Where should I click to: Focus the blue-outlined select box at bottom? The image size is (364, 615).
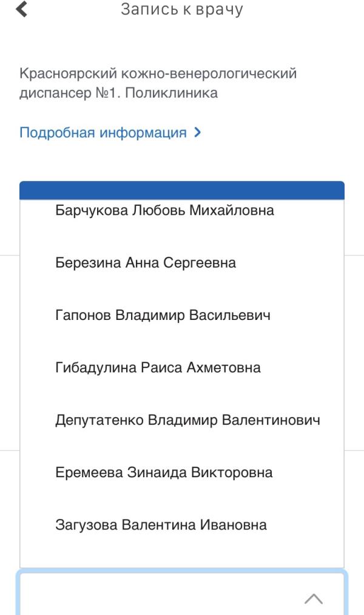(x=182, y=593)
